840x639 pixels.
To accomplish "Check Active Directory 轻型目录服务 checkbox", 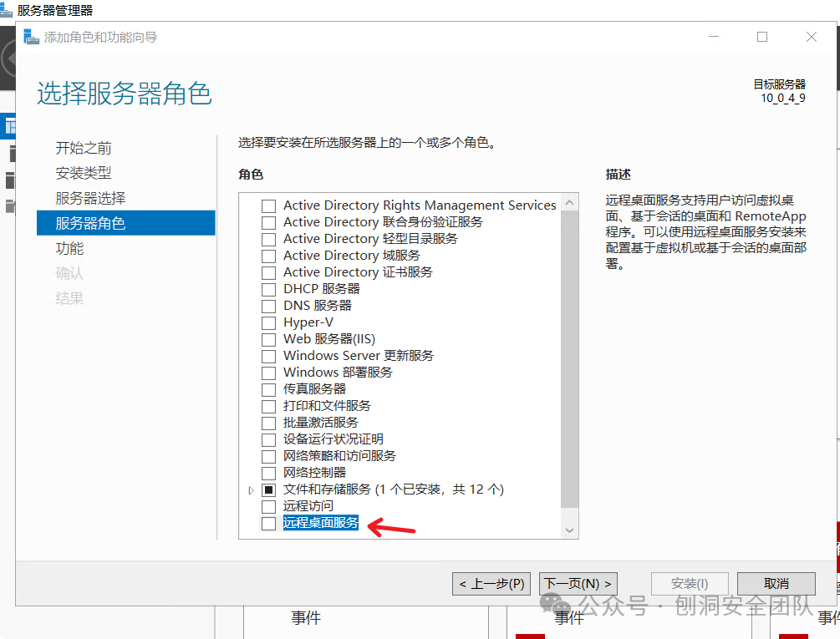I will tap(268, 239).
